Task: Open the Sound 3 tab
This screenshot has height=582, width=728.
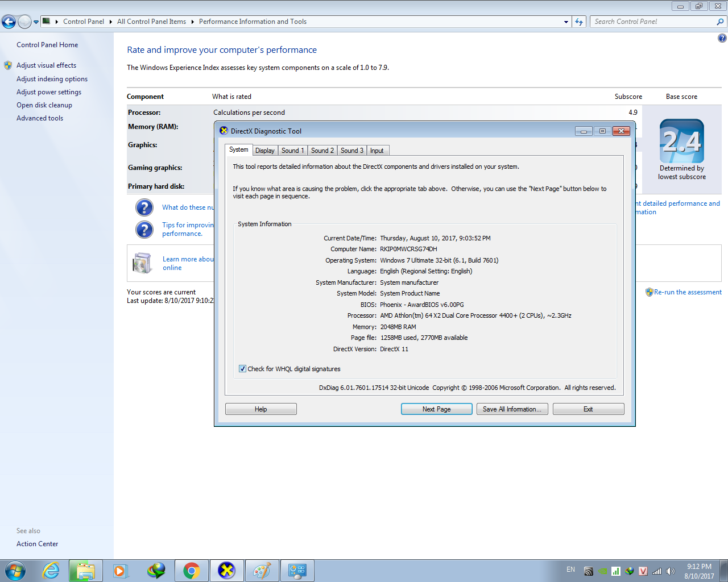Action: (352, 151)
